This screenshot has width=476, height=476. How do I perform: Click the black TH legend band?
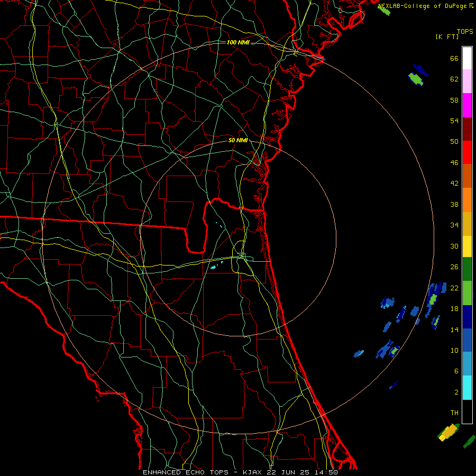(467, 411)
